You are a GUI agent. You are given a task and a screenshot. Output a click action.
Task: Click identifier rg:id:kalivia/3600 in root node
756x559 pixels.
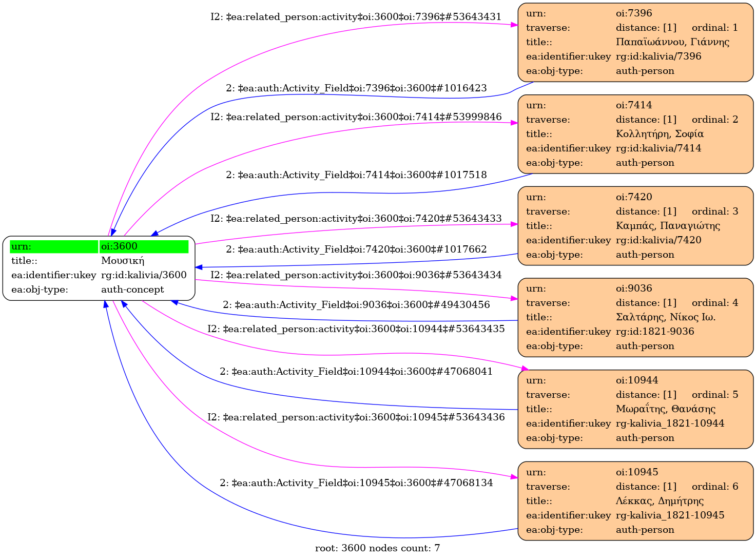click(x=144, y=275)
